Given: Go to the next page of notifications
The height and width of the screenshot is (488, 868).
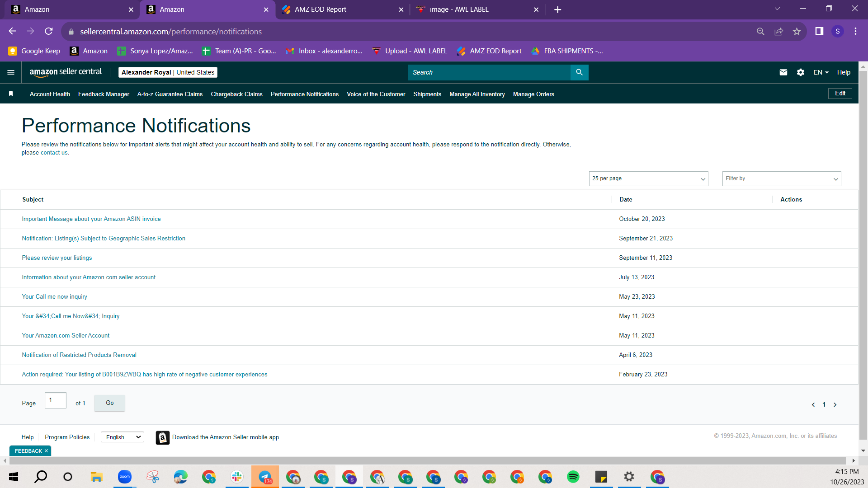Looking at the screenshot, I should click(x=835, y=405).
